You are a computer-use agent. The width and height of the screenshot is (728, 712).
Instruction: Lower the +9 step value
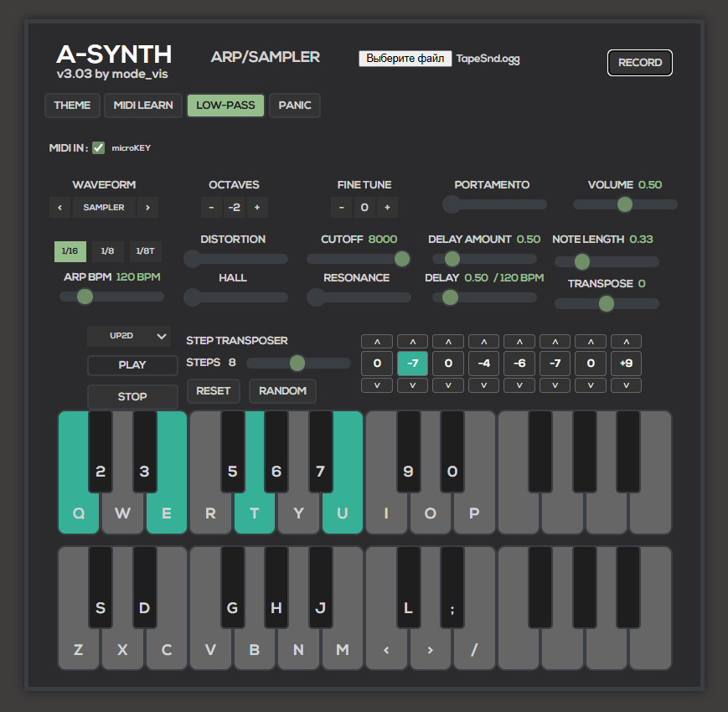627,385
